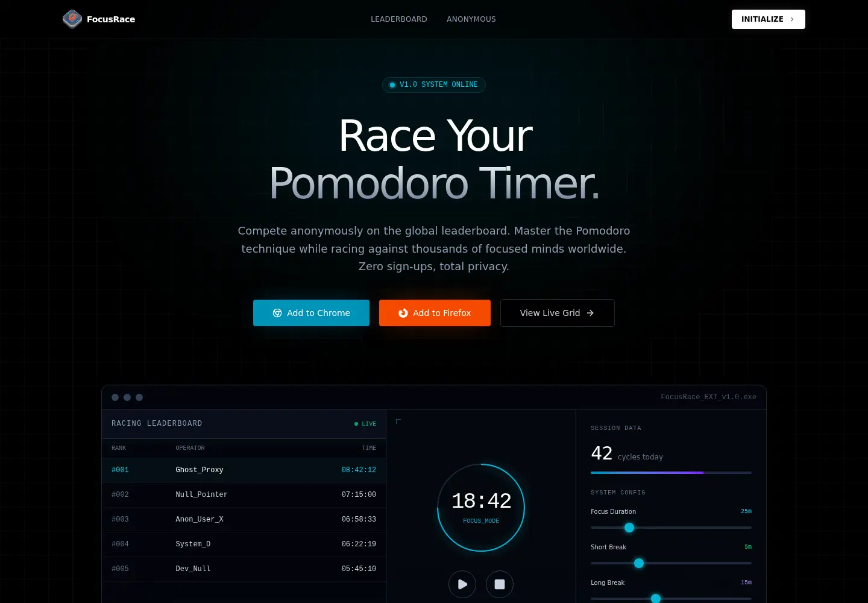Click the TIME column header

(x=369, y=448)
